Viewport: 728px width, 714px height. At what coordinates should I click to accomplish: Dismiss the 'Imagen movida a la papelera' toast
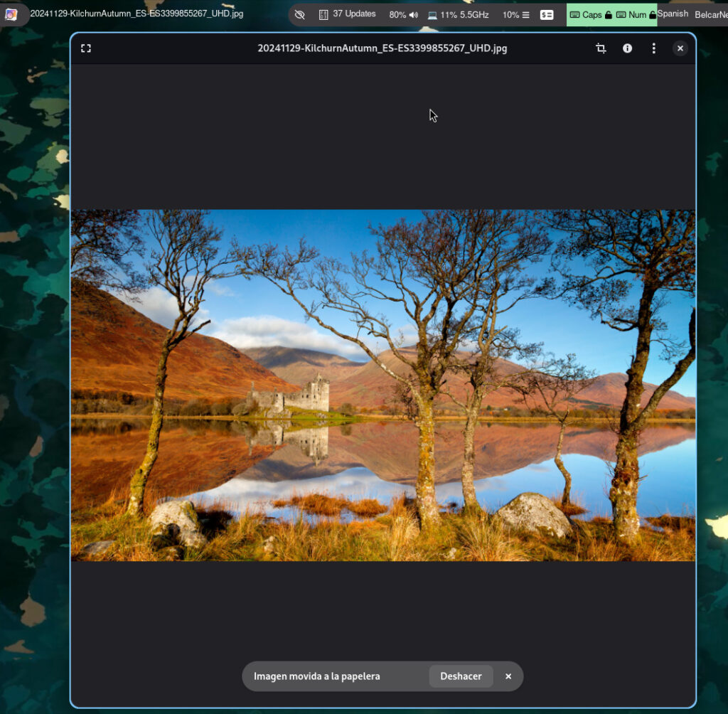(508, 676)
